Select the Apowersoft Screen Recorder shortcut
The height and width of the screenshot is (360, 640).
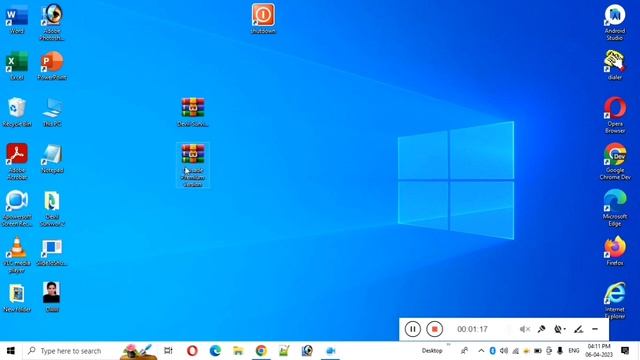coord(17,209)
